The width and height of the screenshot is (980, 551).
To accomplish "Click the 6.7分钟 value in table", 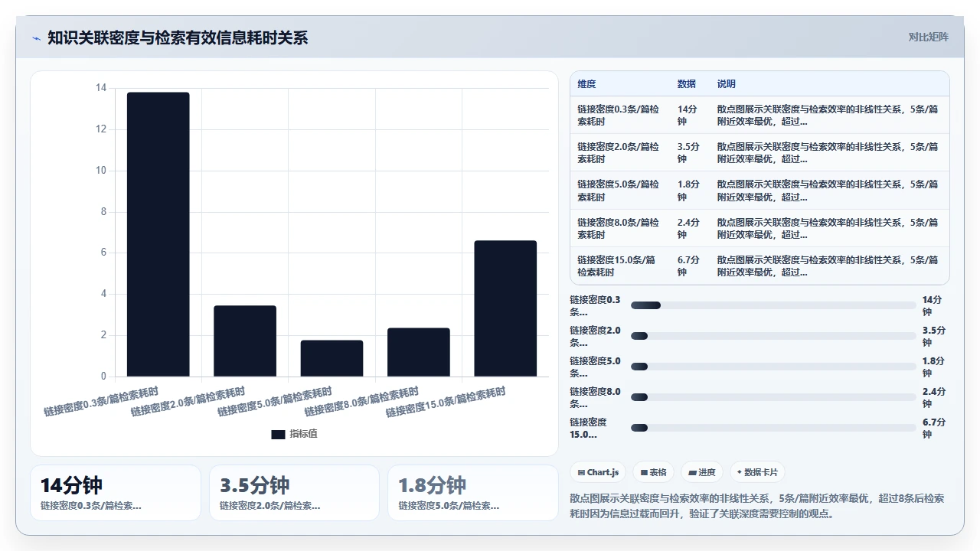I will [x=689, y=266].
